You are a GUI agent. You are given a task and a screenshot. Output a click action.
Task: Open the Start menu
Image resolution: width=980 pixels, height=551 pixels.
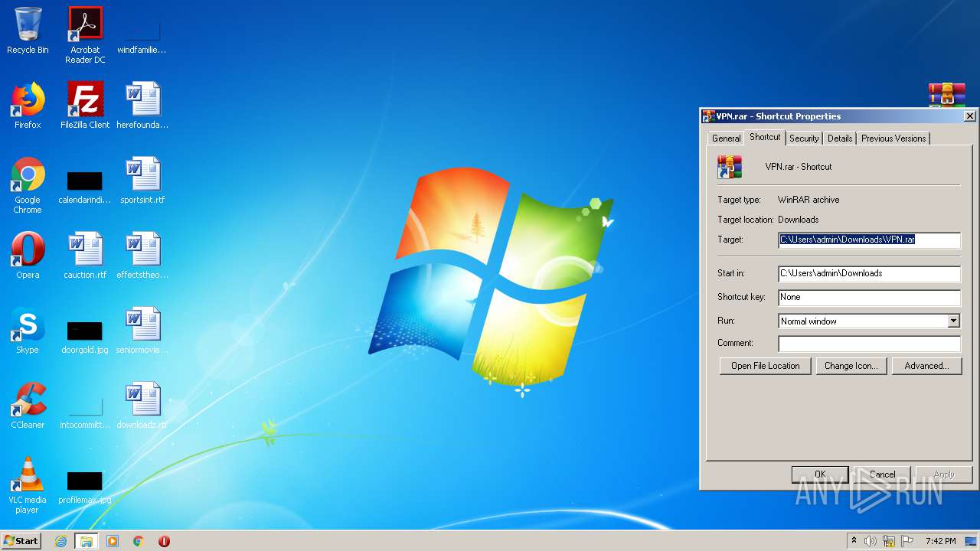pos(21,540)
